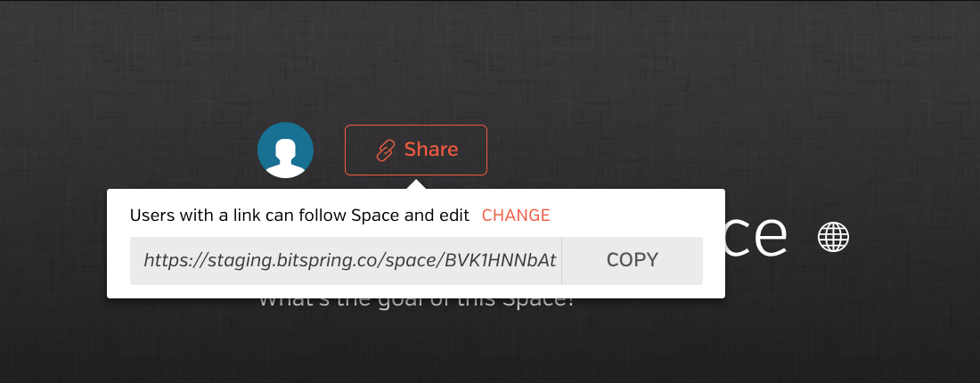Click CHANGE to modify link permissions
The height and width of the screenshot is (383, 980).
tap(516, 216)
